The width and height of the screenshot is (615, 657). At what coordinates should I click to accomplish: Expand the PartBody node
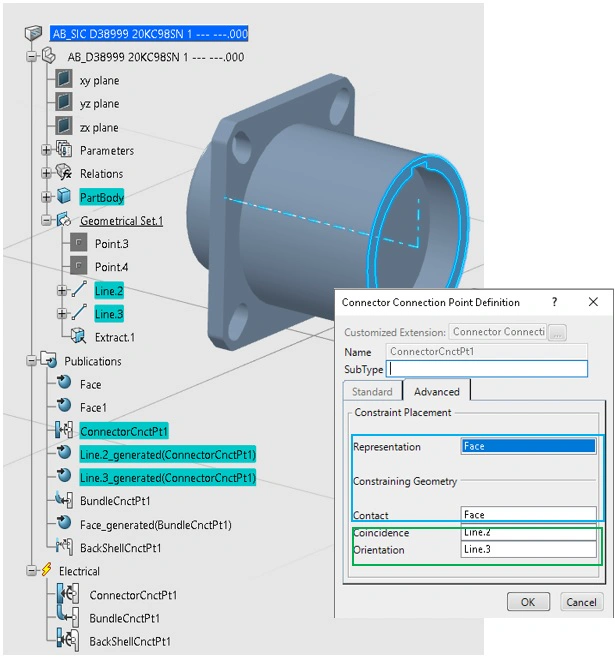pos(46,197)
